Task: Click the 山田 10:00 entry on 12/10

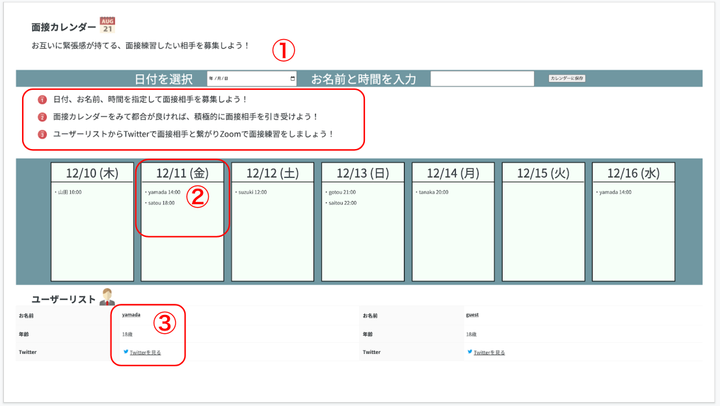Action: [x=69, y=192]
